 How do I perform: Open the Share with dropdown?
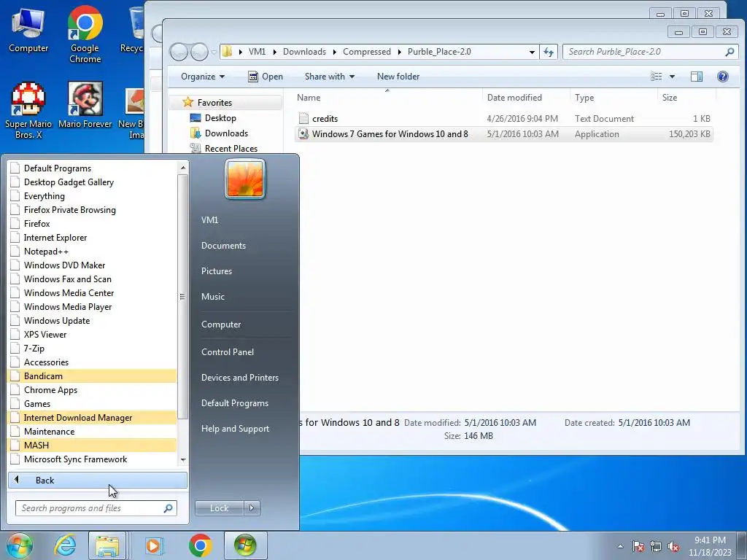[x=330, y=76]
